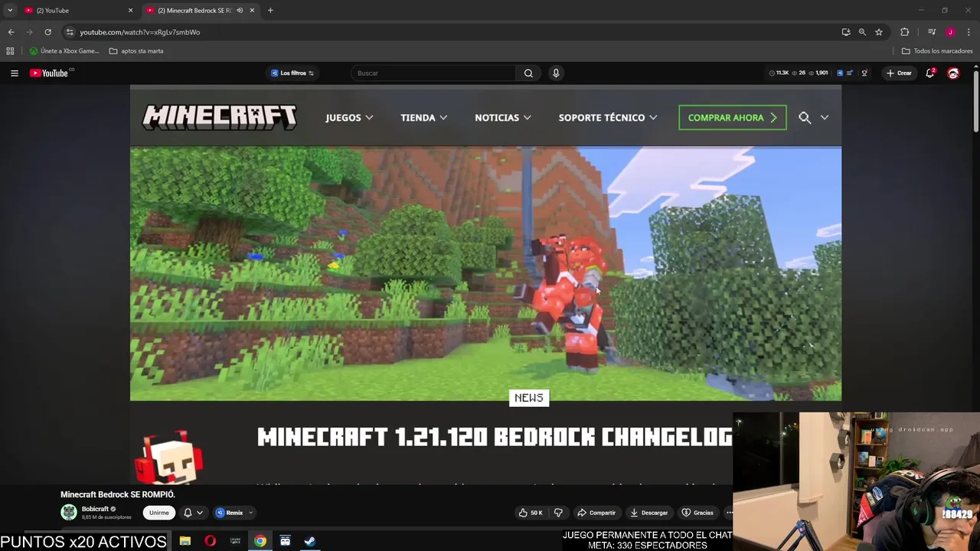
Task: Open Todos los marcadores folder
Action: [x=937, y=51]
